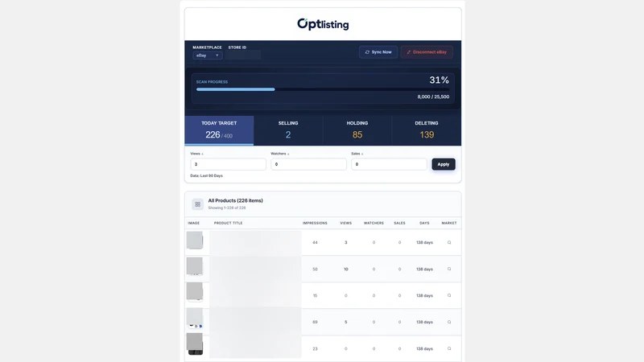Click the 31% scan percentage text
This screenshot has width=644, height=362.
tap(439, 80)
